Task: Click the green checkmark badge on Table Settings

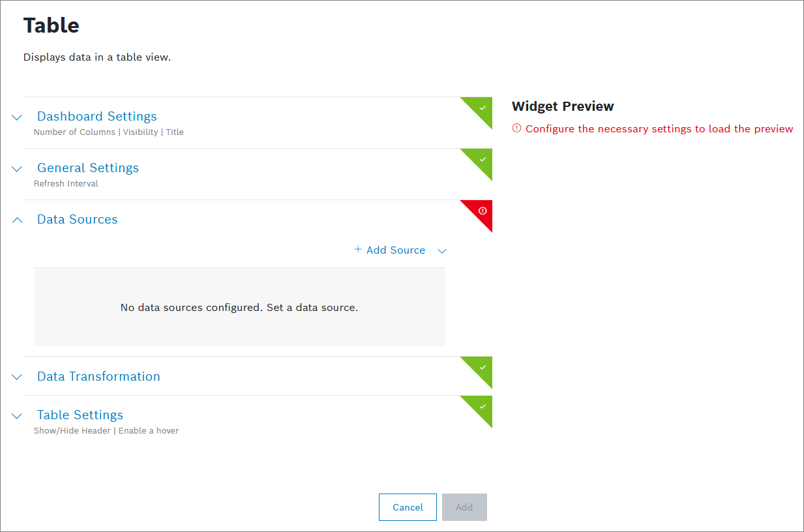Action: click(x=483, y=406)
